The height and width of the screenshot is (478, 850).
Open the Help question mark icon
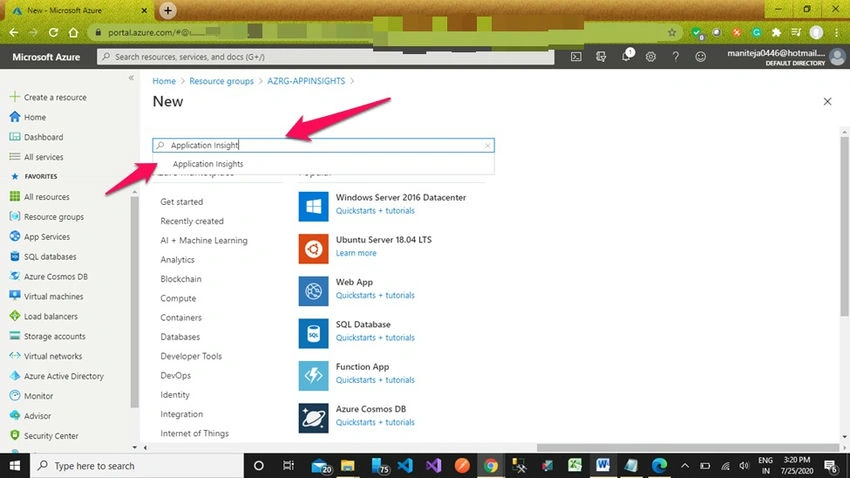coord(675,56)
